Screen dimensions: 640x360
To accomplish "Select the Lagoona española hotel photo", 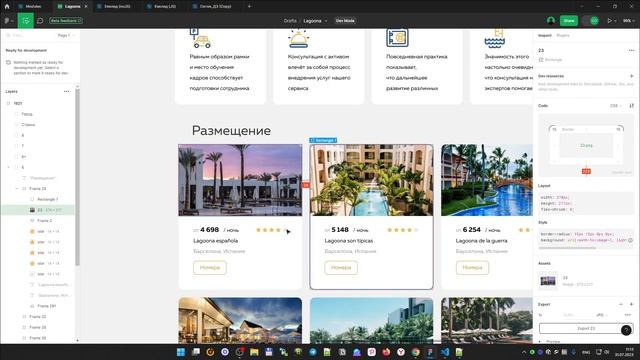I will (x=240, y=180).
